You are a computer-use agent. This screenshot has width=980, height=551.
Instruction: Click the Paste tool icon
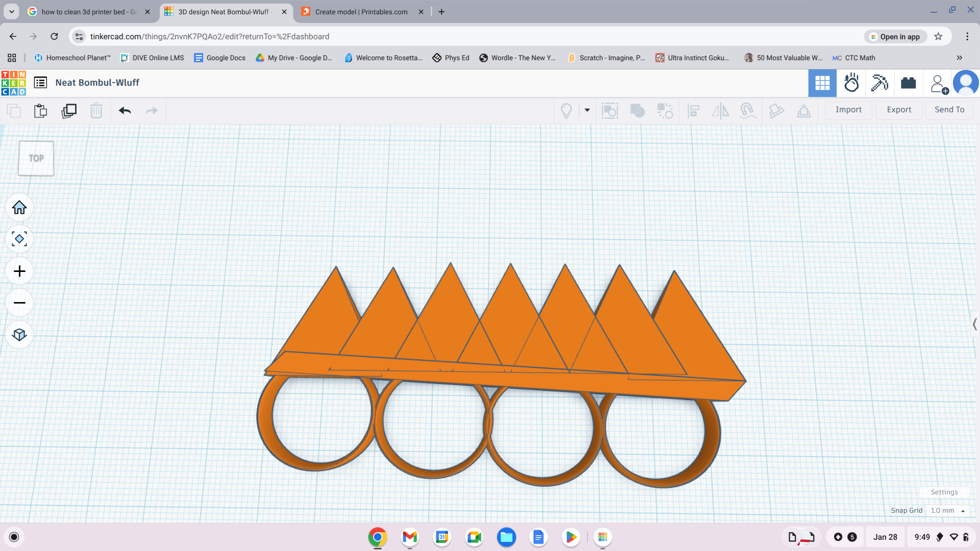pos(41,110)
